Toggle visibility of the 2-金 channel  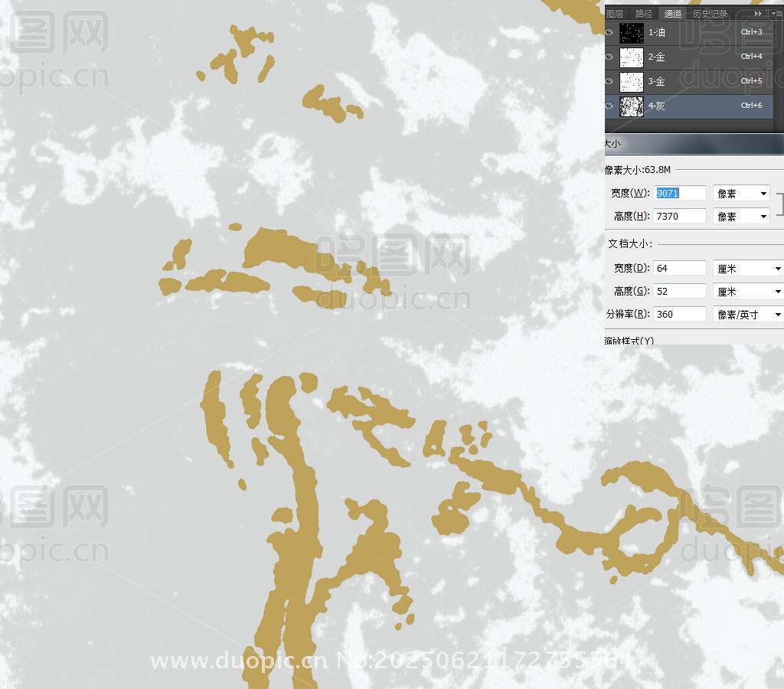[x=610, y=57]
